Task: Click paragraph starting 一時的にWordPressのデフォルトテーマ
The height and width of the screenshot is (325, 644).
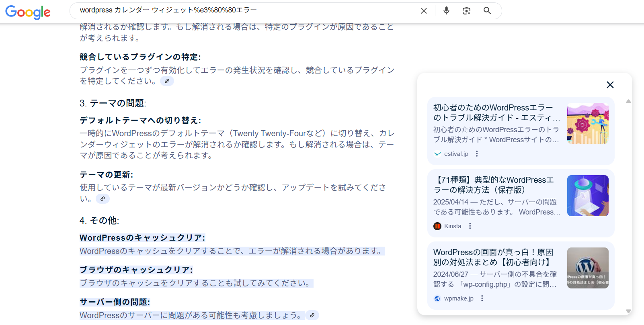Action: pos(237,144)
